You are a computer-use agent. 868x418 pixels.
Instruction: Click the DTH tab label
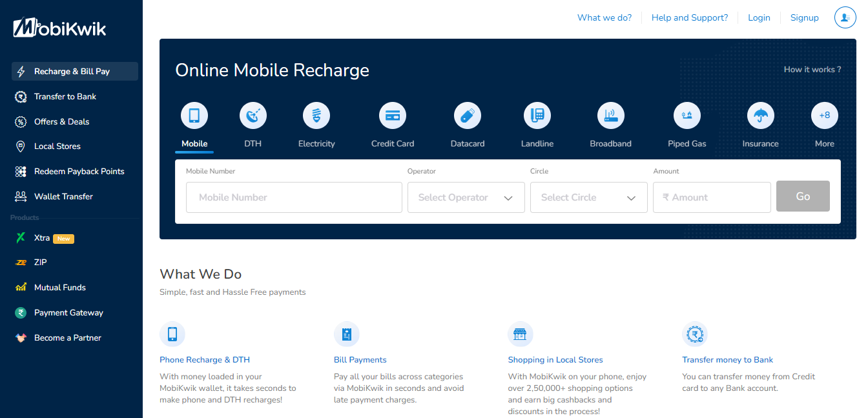click(x=253, y=144)
